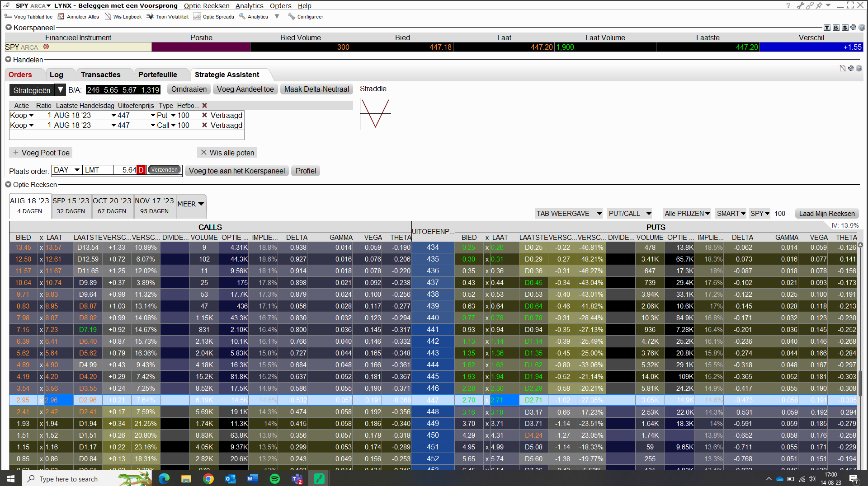This screenshot has height=486, width=868.
Task: Open the SMART exchange dropdown
Action: click(731, 213)
